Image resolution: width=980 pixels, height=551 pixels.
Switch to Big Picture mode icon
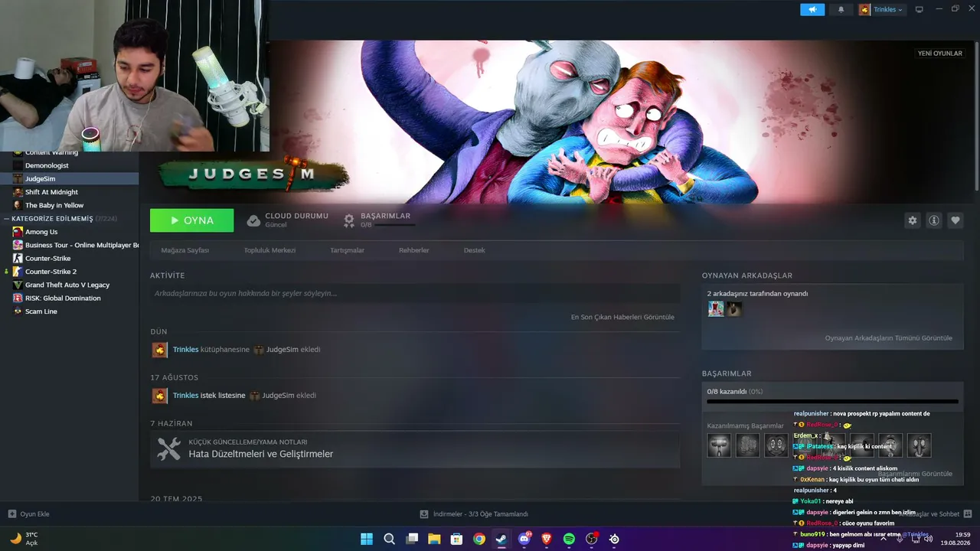(920, 9)
